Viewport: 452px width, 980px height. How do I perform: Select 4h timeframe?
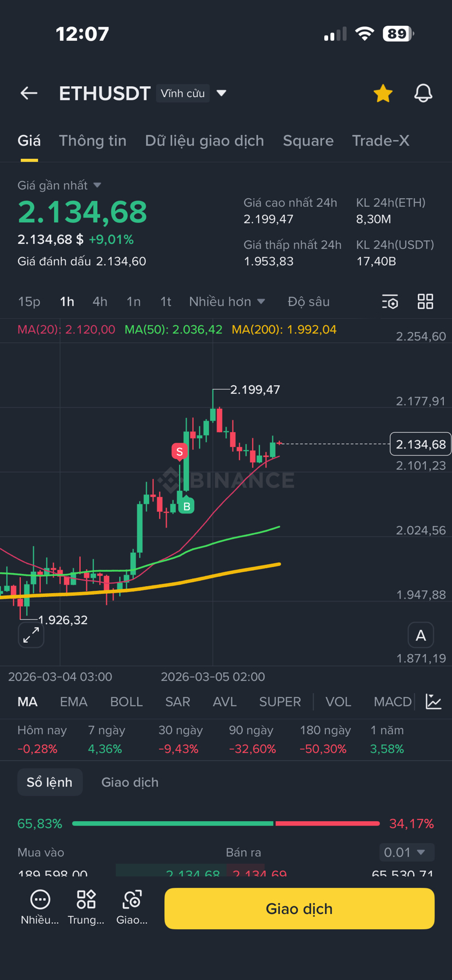tap(100, 302)
